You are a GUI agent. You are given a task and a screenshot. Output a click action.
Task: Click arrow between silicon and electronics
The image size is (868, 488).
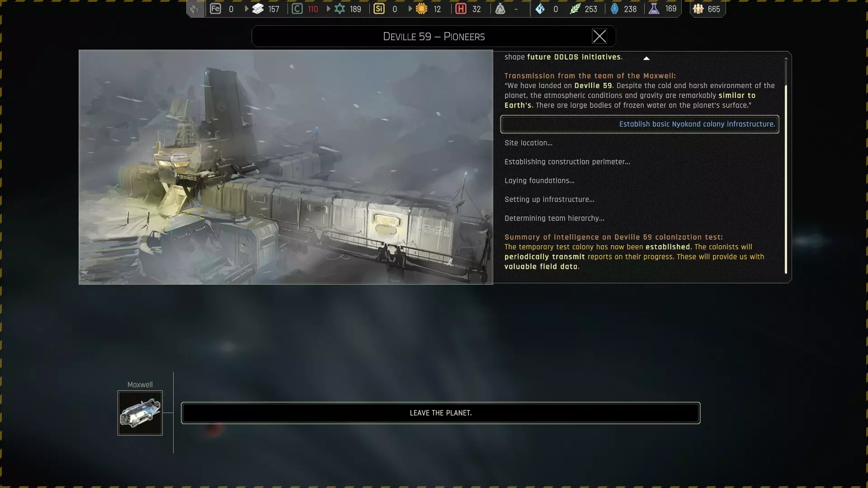410,9
